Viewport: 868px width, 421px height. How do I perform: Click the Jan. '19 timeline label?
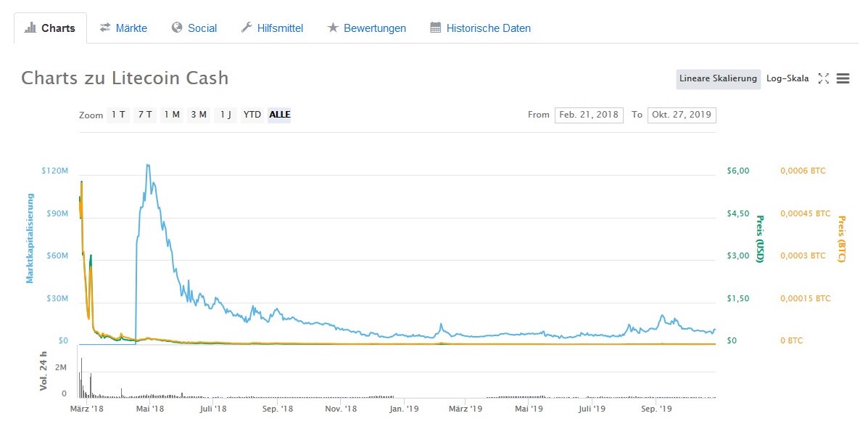coord(404,409)
